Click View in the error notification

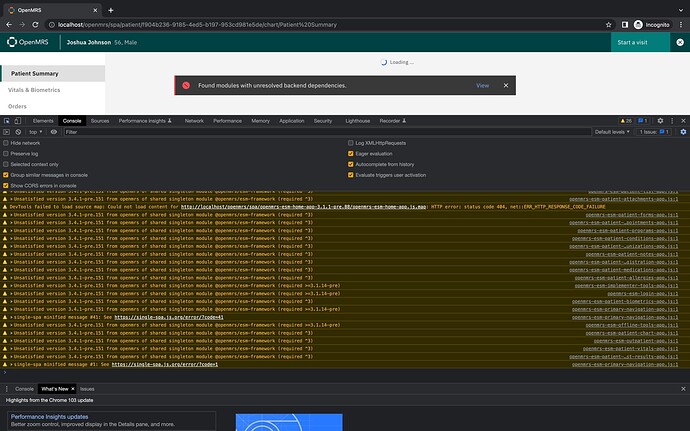(x=482, y=85)
